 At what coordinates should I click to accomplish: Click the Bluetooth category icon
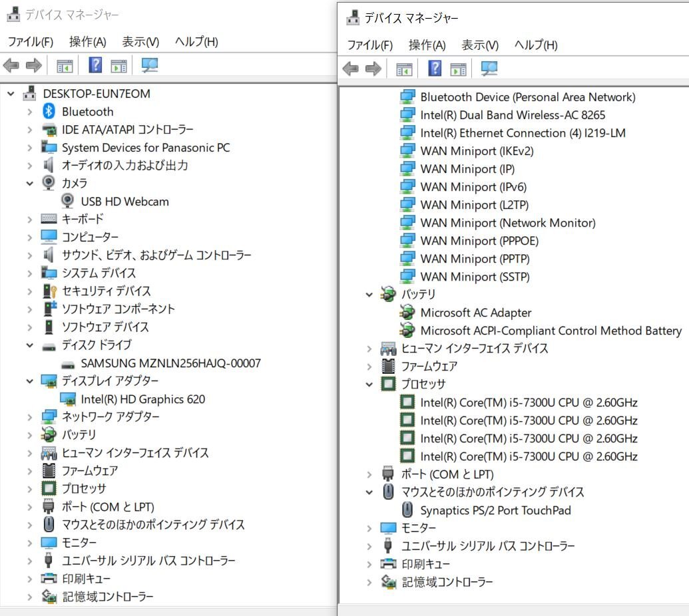[x=49, y=112]
